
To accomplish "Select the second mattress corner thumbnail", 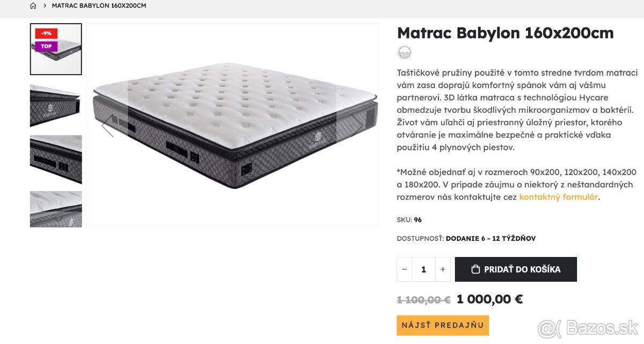I will click(x=56, y=106).
